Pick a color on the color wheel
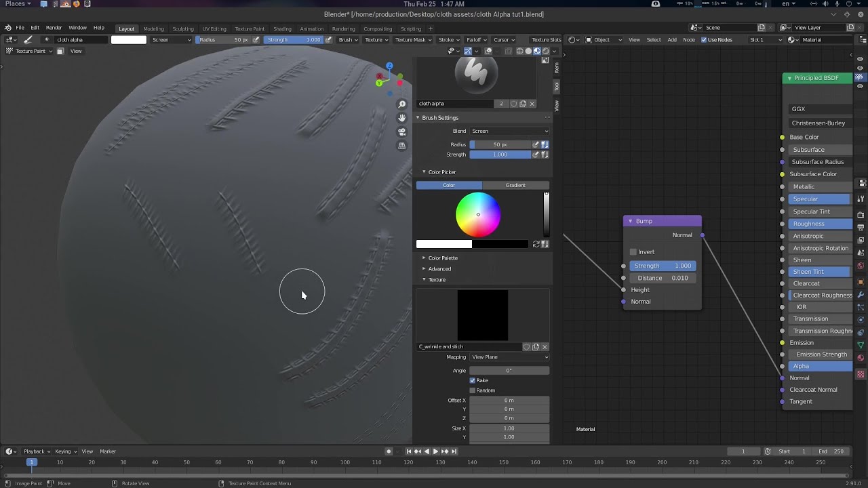Viewport: 868px width, 488px height. [478, 214]
